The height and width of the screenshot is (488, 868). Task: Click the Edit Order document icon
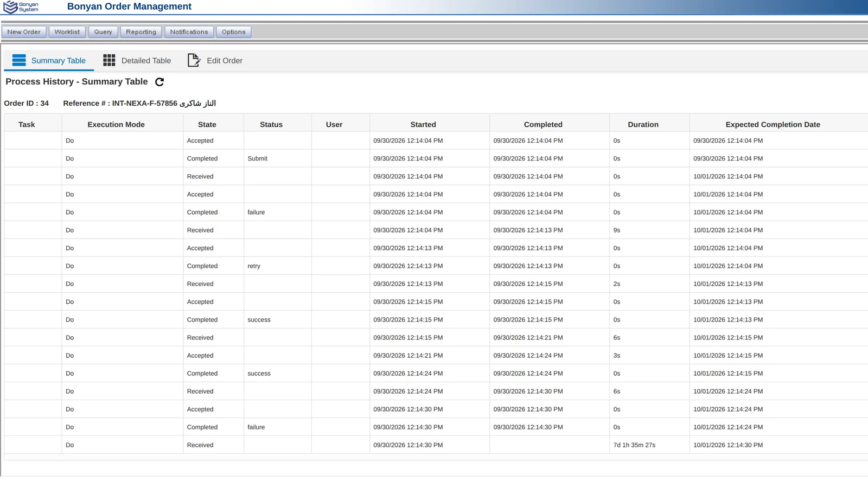pyautogui.click(x=194, y=60)
